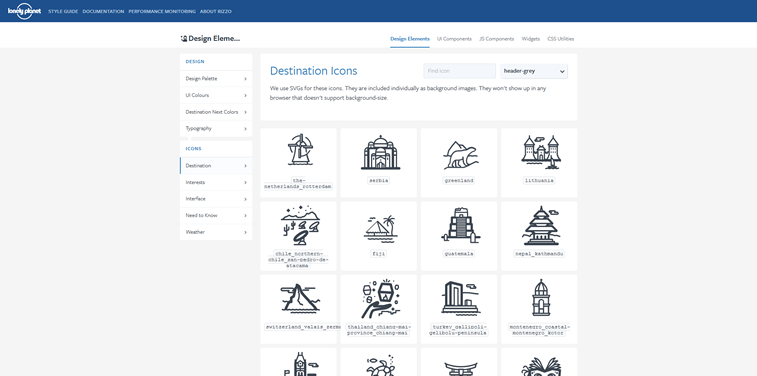Select the Serbia domed temple icon

380,153
